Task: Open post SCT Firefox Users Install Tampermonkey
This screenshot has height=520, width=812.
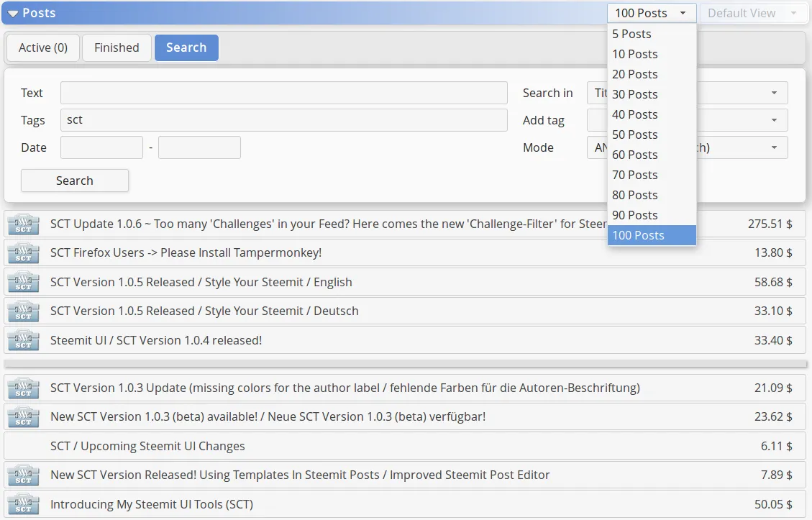Action: (186, 252)
